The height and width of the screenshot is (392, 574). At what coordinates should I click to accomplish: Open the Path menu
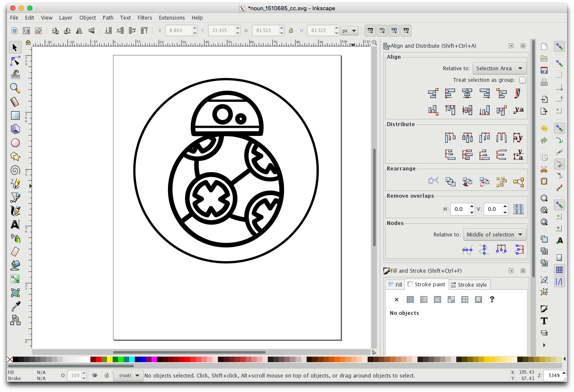[108, 17]
